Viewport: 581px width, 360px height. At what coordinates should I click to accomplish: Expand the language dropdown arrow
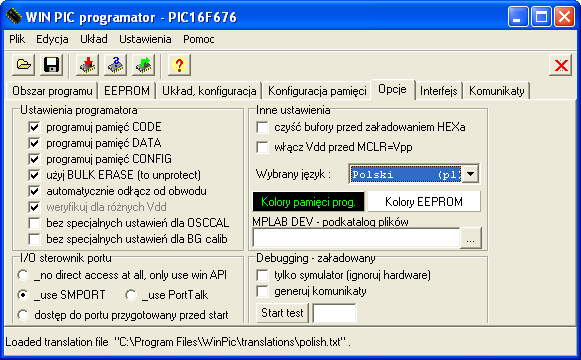click(470, 174)
